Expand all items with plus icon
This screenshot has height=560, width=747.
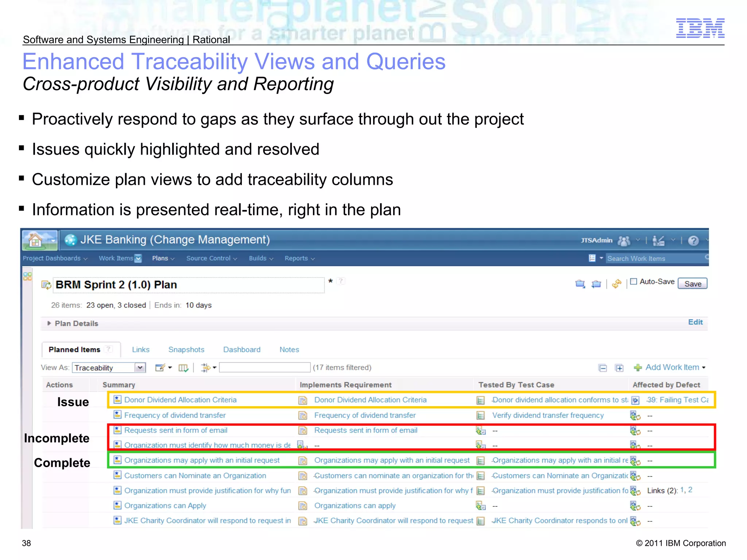619,368
